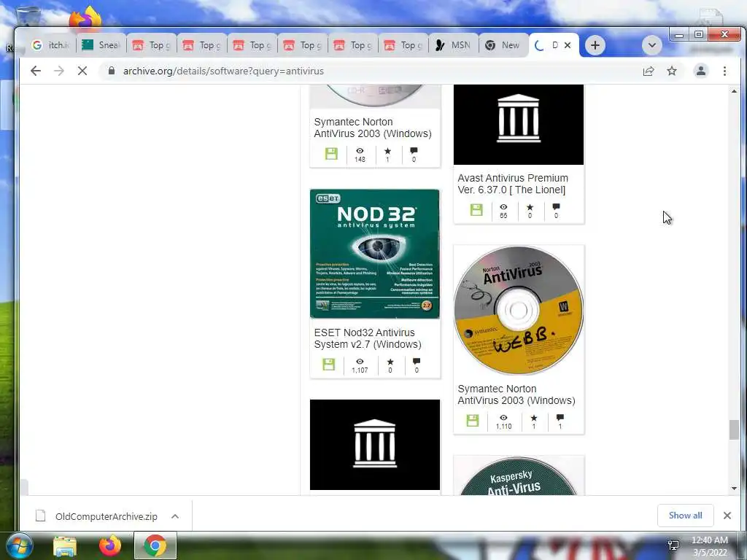This screenshot has height=560, width=747.
Task: Switch to the last Top g tab
Action: (403, 45)
